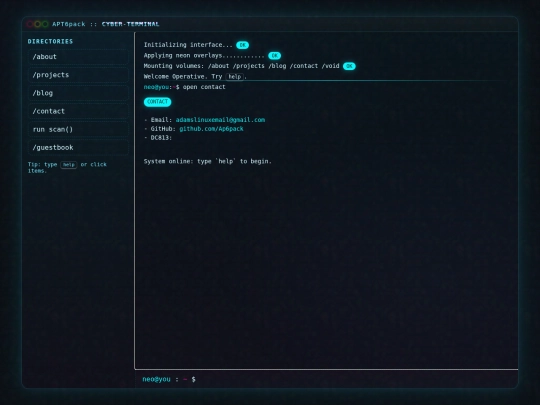Click the CONTACT badge heading
The width and height of the screenshot is (540, 405).
point(157,102)
